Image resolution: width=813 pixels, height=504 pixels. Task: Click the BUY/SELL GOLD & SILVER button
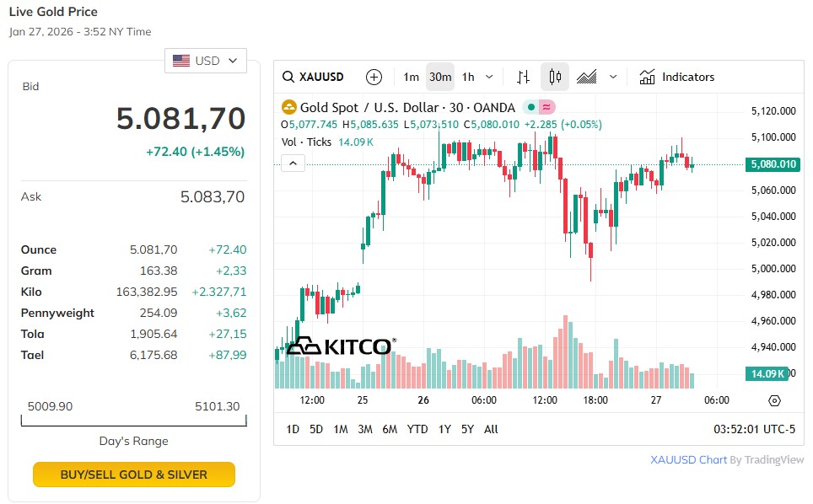click(x=134, y=475)
